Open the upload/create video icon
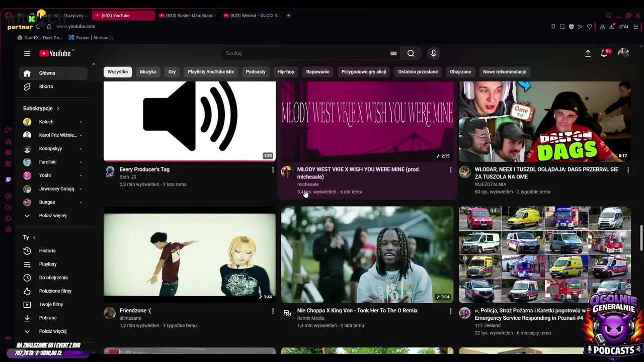Image resolution: width=644 pixels, height=362 pixels. coord(588,53)
